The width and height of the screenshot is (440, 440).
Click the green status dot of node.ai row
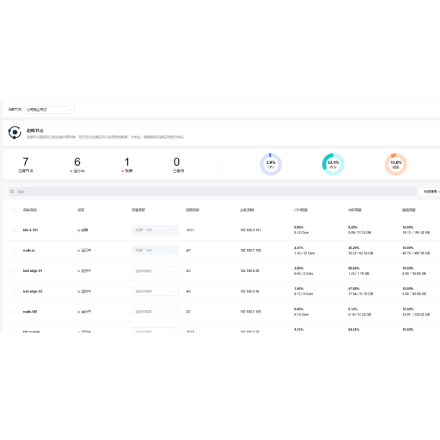[x=79, y=251]
